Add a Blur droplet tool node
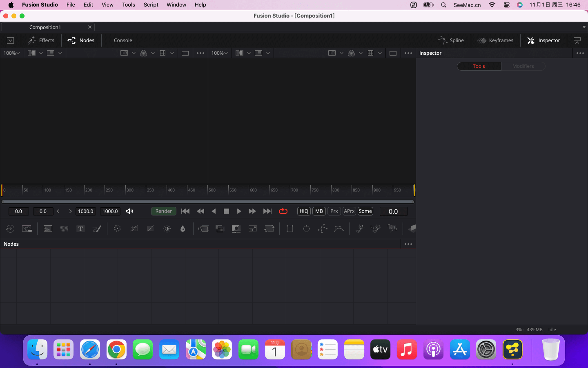 pyautogui.click(x=183, y=229)
